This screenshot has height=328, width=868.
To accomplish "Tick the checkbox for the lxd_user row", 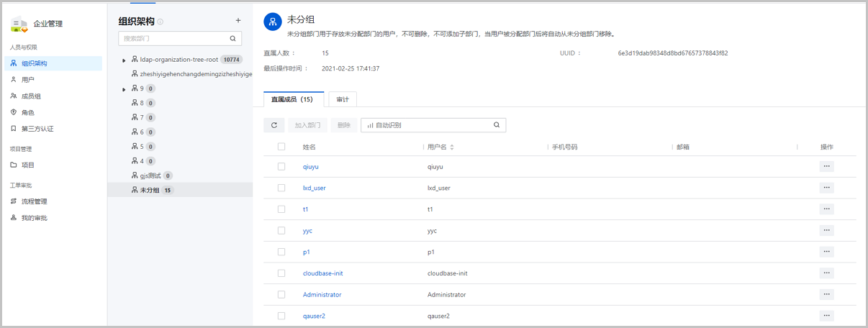I will (281, 188).
